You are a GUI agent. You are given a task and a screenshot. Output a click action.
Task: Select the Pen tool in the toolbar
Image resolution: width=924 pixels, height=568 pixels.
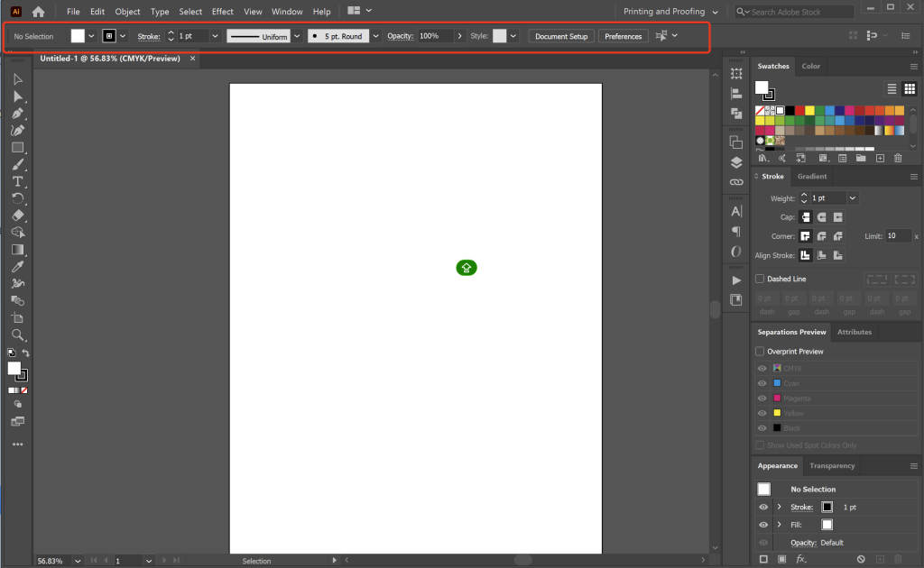(x=17, y=114)
